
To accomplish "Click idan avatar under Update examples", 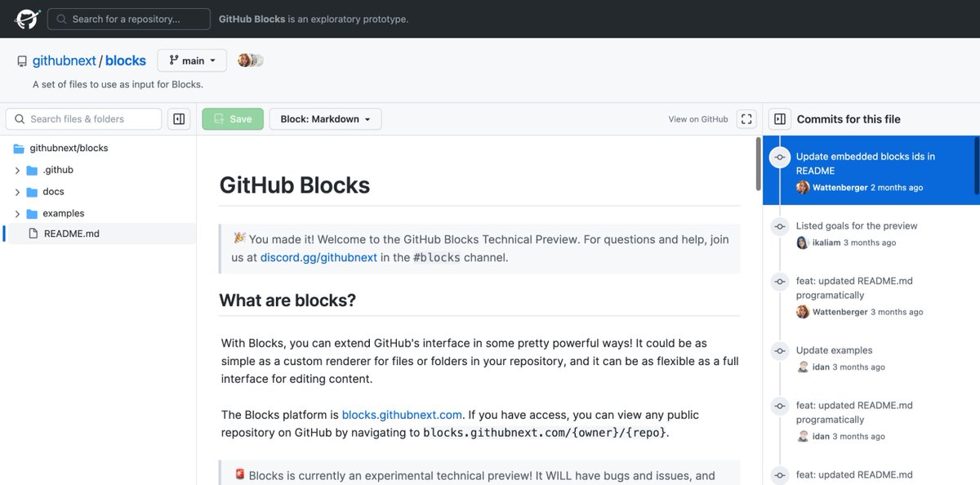I will [803, 367].
